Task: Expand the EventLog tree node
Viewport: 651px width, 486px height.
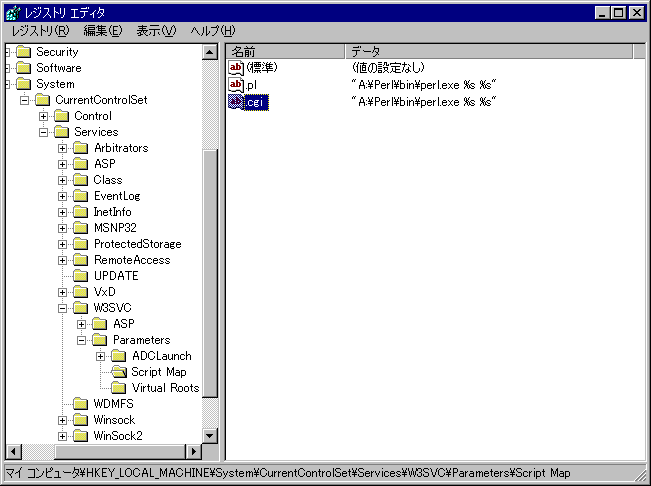Action: pyautogui.click(x=63, y=196)
